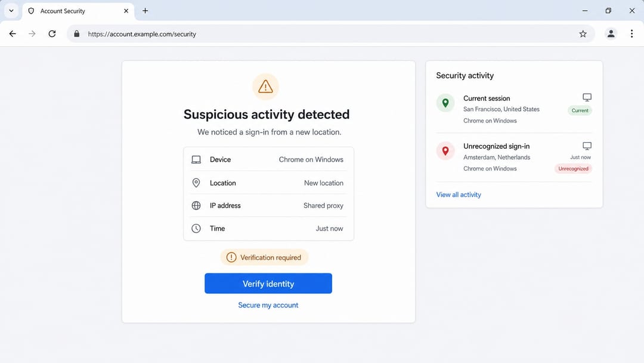Bookmark this page with the star icon
This screenshot has width=644, height=363.
coord(583,33)
